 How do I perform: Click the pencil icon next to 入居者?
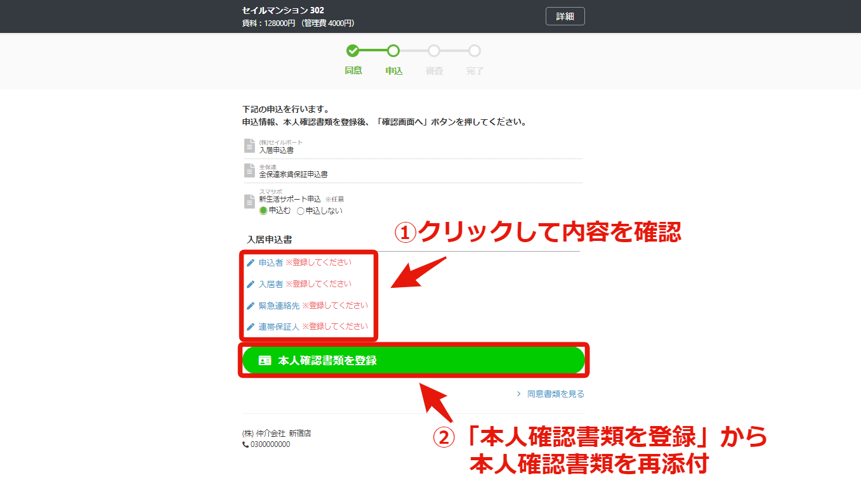(251, 284)
